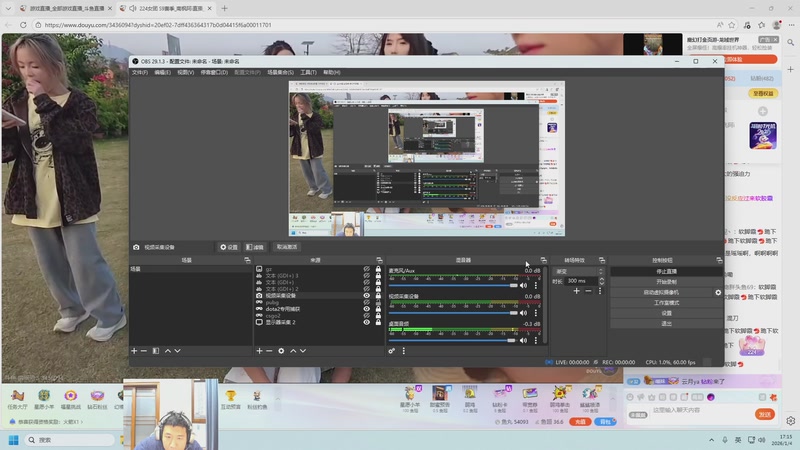Show the csgo2 source via eye icon
800x450 pixels.
click(x=366, y=315)
